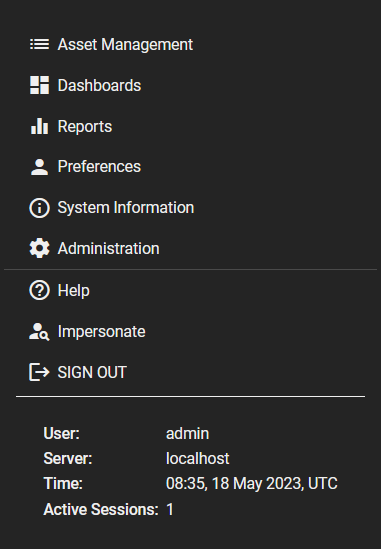The image size is (381, 549).
Task: Click SIGN OUT label
Action: [92, 372]
